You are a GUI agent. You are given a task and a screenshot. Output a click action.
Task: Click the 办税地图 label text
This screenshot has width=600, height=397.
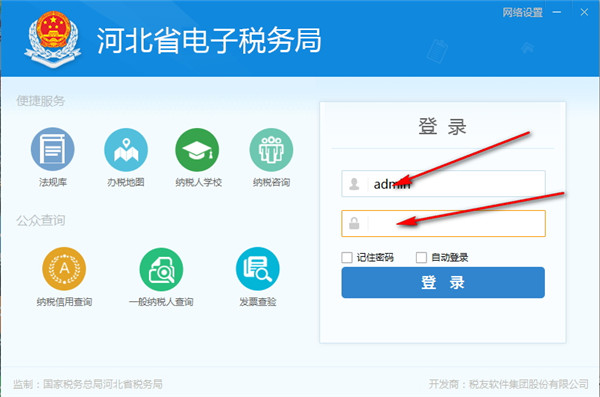(126, 182)
